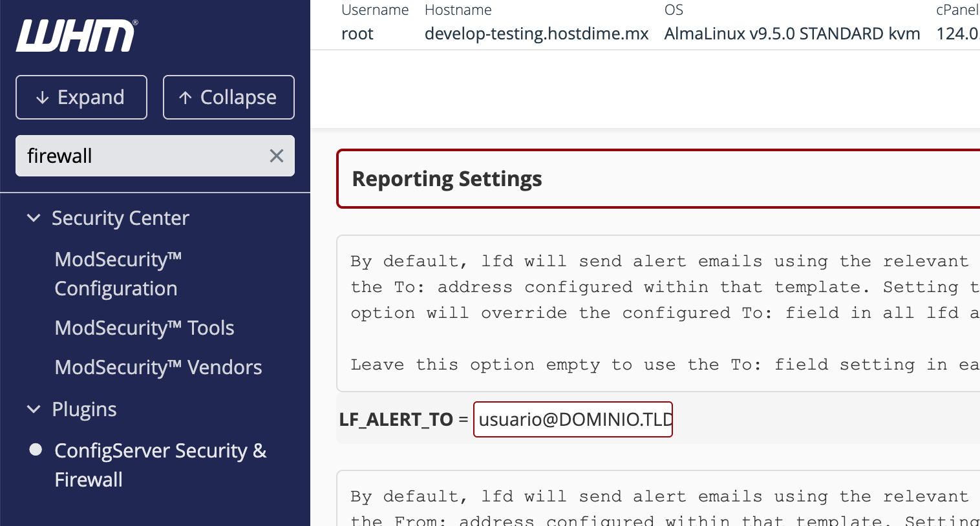This screenshot has height=526, width=980.
Task: Click the hostname develop-testing.hostdime.mx
Action: 536,34
